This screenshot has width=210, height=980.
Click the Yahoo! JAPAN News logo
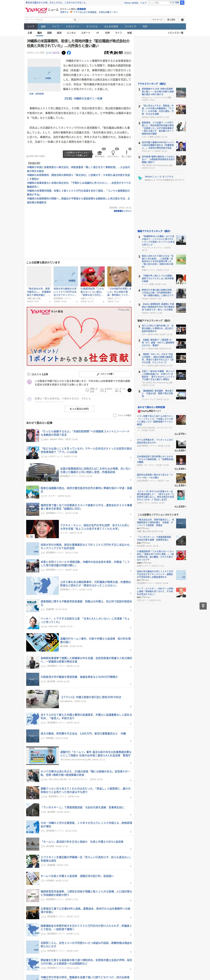pos(42,10)
